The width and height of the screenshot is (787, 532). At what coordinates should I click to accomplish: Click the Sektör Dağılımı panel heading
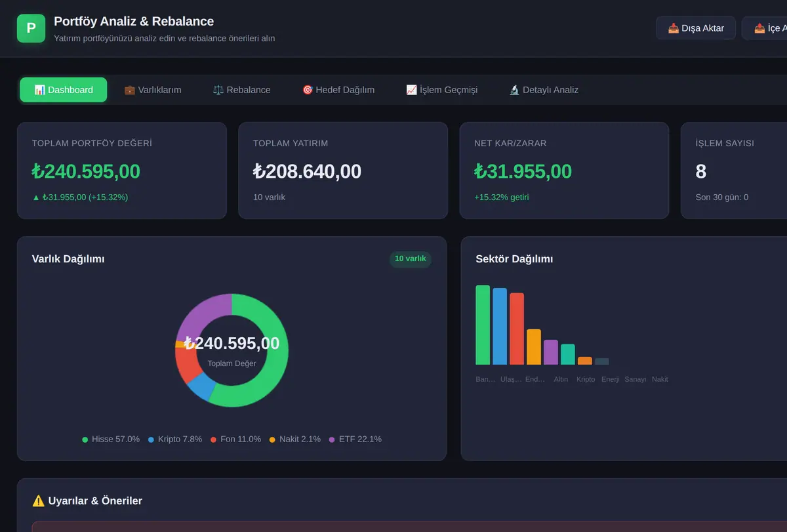[514, 259]
